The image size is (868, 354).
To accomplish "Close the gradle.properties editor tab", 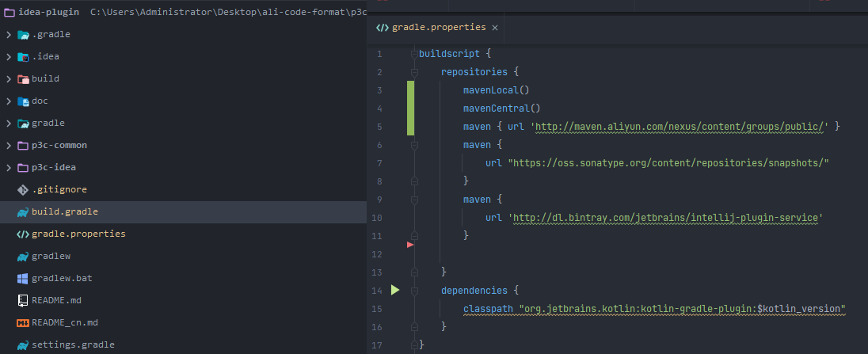I will [x=495, y=28].
